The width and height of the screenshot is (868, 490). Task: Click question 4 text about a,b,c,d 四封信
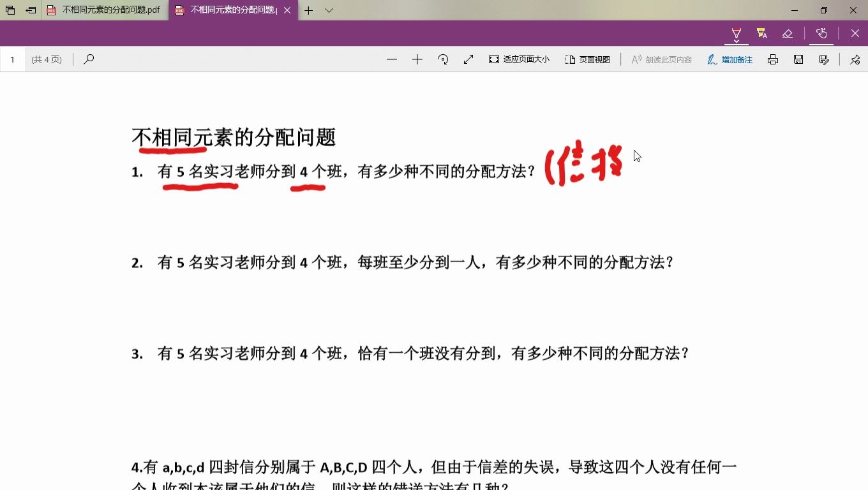[434, 476]
